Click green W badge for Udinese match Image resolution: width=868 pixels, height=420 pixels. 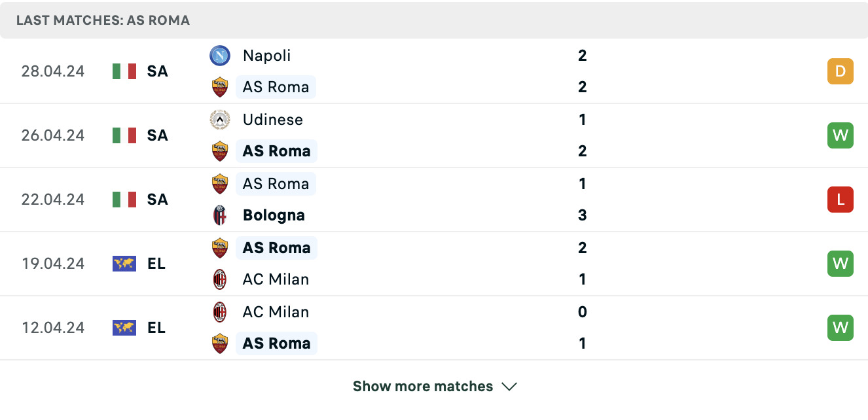pyautogui.click(x=841, y=135)
